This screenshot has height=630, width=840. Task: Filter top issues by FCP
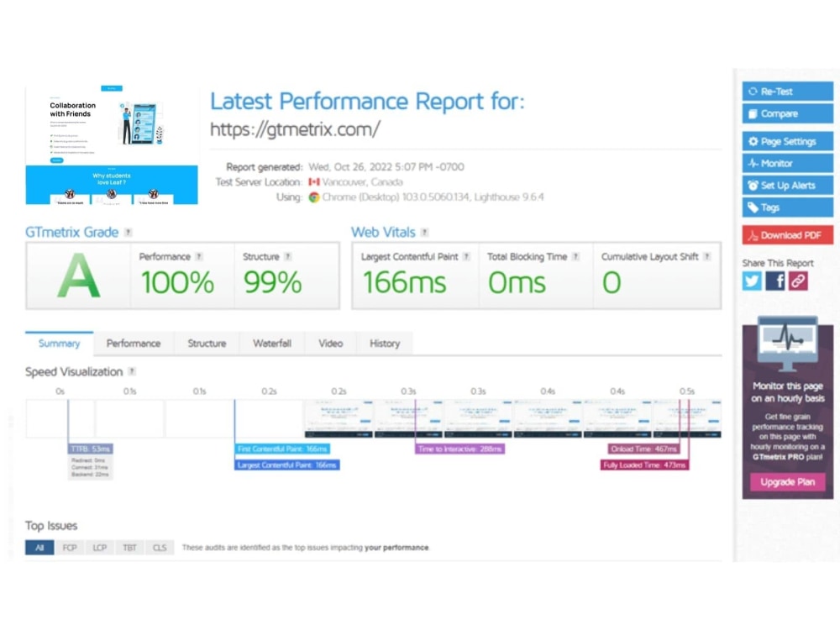pos(70,548)
